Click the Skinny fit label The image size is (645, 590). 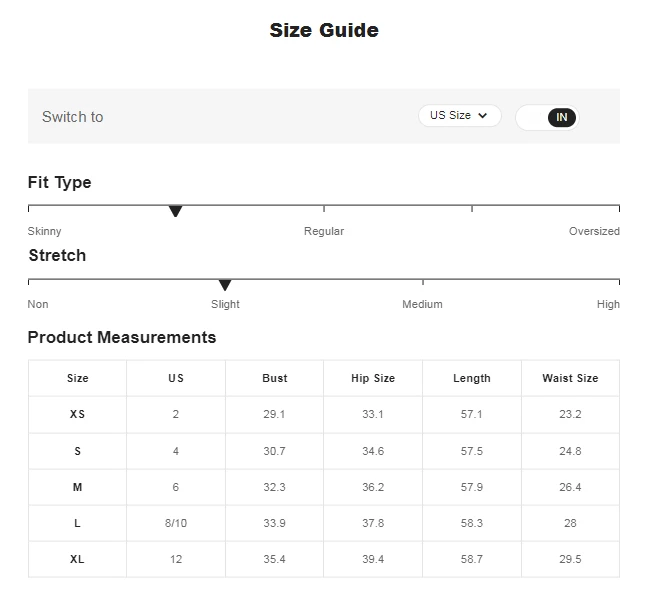click(x=44, y=231)
